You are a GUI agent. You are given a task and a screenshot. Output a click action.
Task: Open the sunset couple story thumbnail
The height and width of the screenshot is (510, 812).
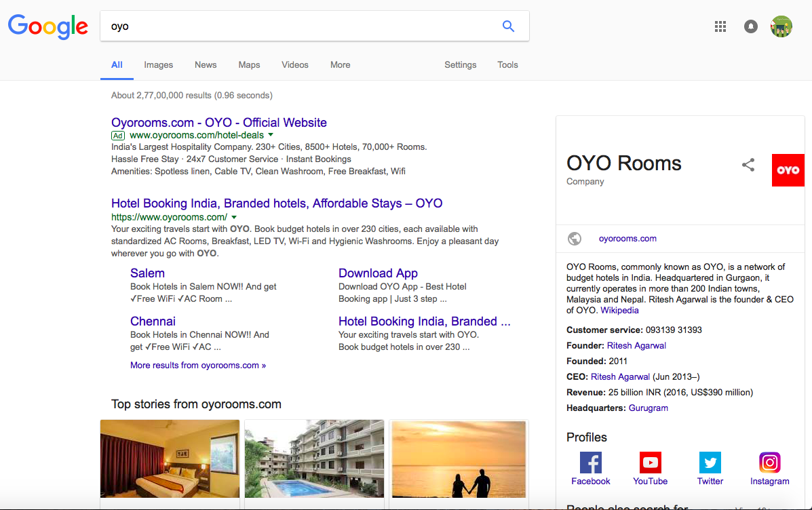coord(459,458)
